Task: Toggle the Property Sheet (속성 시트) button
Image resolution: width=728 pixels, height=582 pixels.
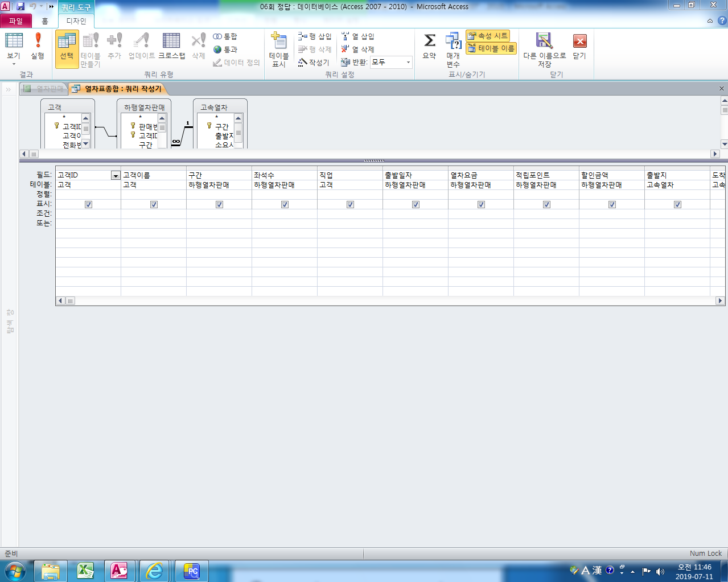Action: click(488, 36)
